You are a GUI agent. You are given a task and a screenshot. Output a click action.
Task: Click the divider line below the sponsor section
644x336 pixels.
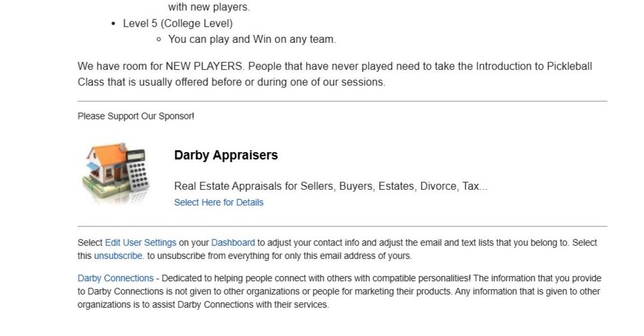coord(342,226)
